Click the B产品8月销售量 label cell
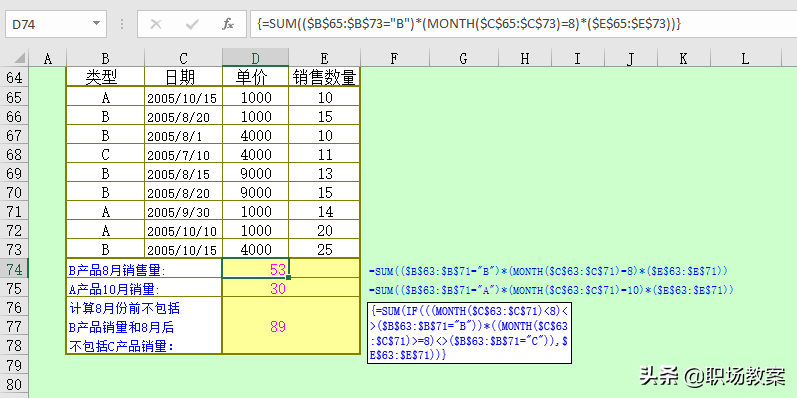Viewport: 797px width, 398px height. 144,269
